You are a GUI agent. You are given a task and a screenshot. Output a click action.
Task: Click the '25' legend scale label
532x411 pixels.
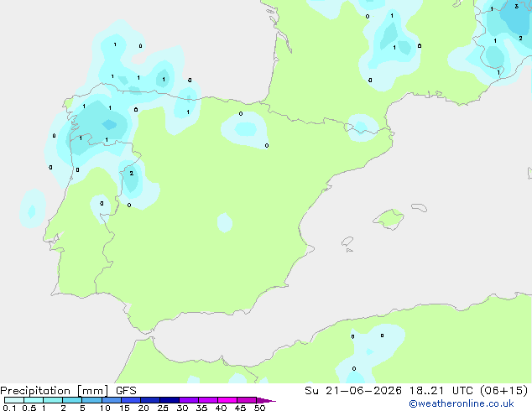[163, 408]
